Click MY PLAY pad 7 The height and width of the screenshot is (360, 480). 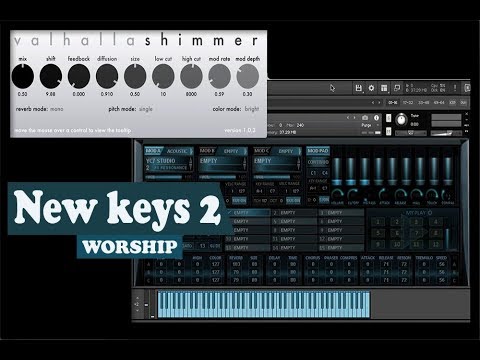pos(416,233)
